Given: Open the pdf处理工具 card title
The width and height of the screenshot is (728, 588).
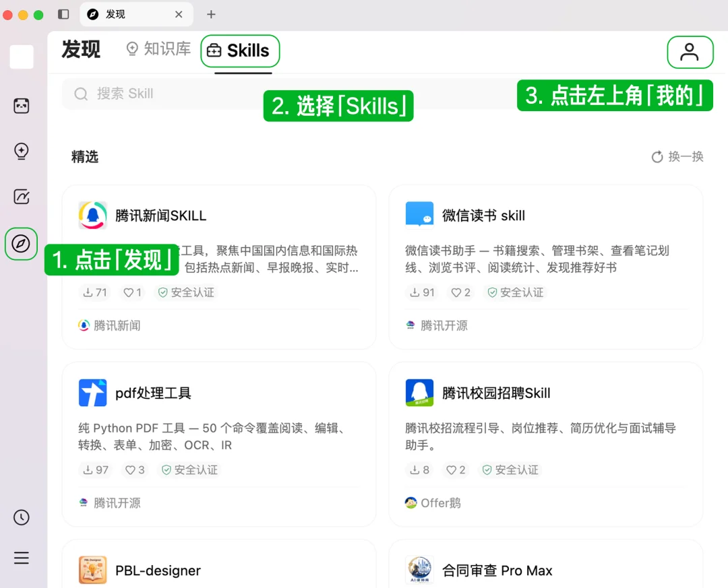Looking at the screenshot, I should point(153,393).
